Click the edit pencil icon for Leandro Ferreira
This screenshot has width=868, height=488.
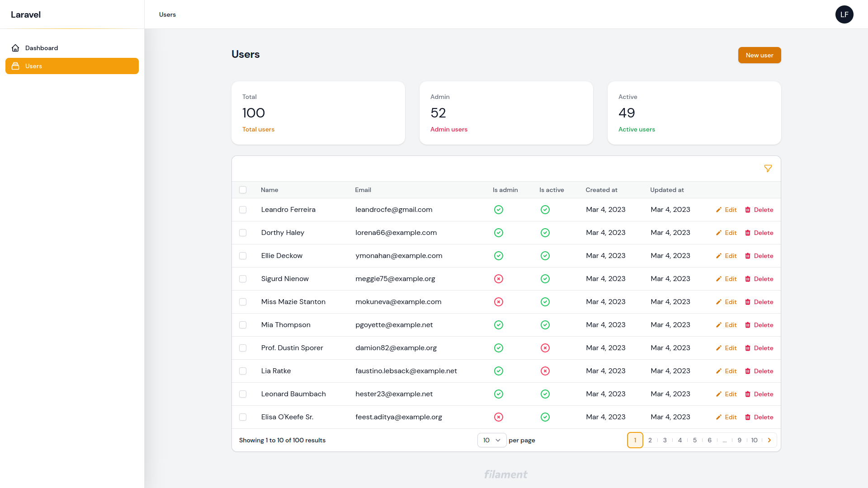pos(718,210)
